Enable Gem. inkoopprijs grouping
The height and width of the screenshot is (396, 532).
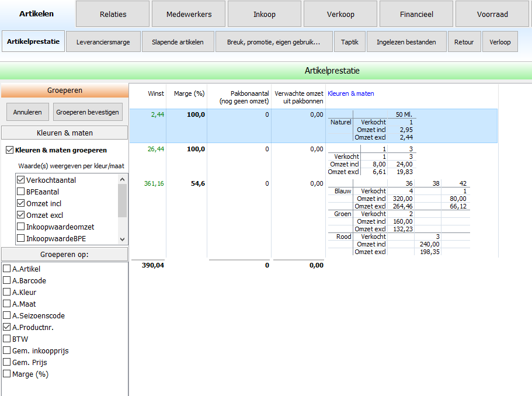tap(7, 350)
